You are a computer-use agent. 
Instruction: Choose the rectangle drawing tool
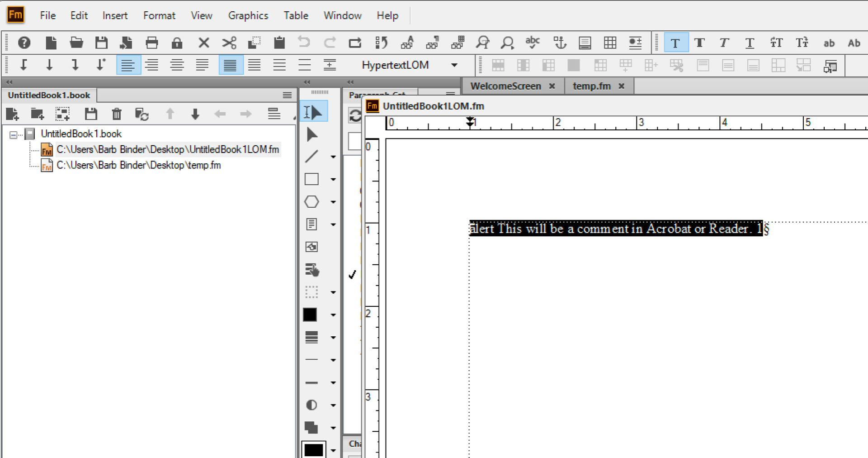click(x=311, y=179)
